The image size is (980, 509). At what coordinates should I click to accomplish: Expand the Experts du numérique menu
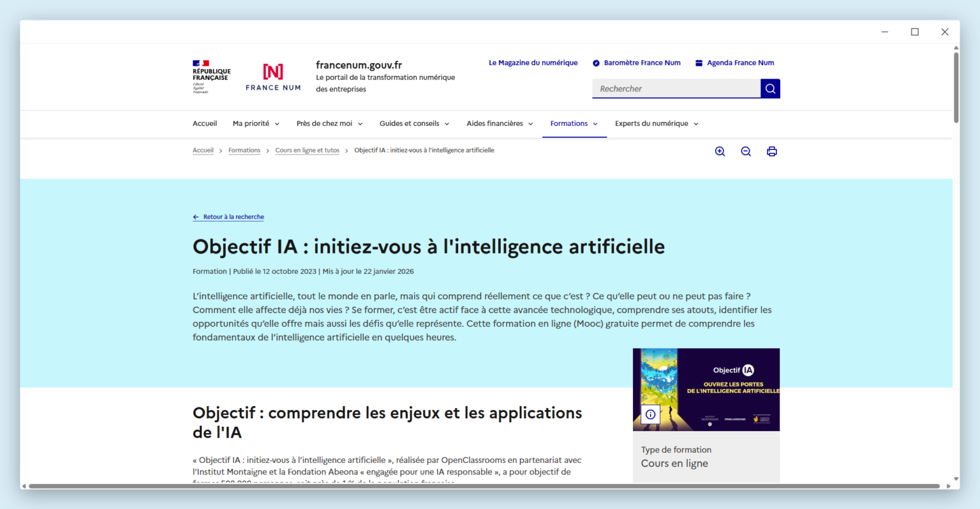657,124
